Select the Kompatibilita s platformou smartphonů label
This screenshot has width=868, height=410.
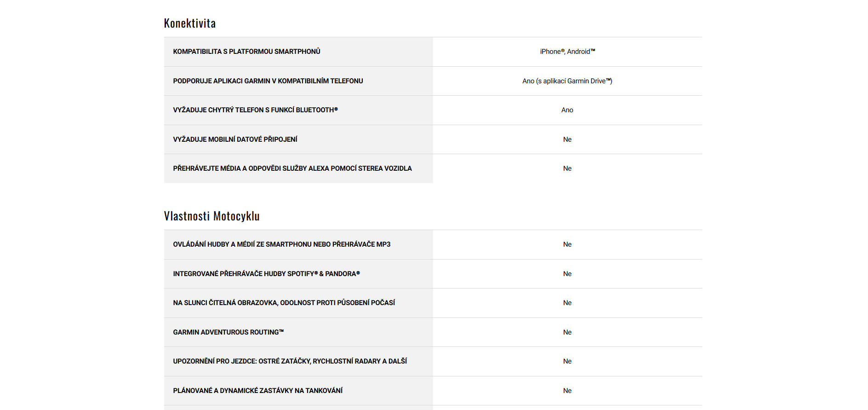coord(246,52)
